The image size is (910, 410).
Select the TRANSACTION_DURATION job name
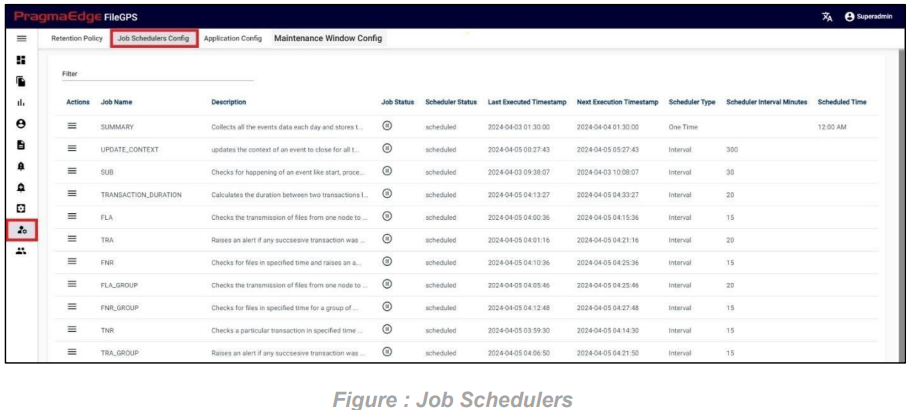(x=141, y=195)
